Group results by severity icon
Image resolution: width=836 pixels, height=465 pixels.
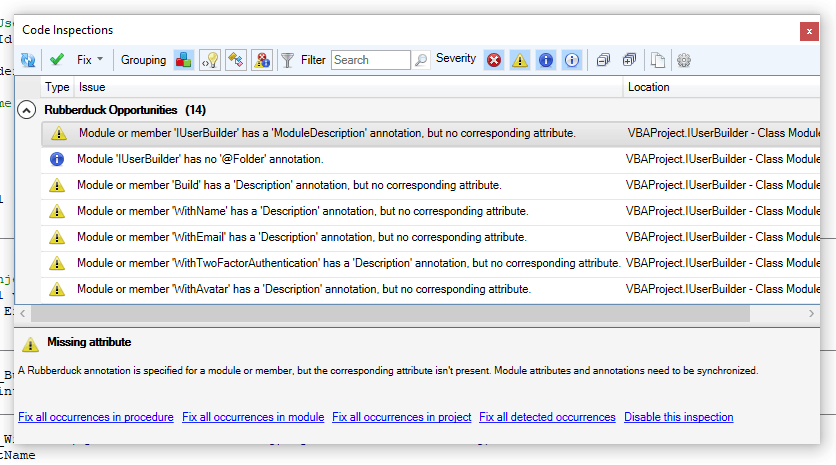pos(261,60)
